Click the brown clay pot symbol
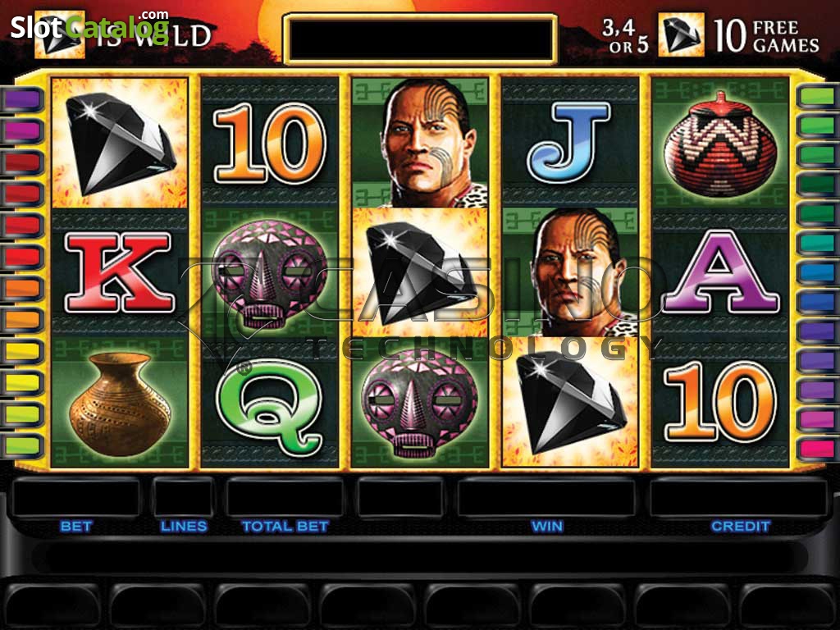This screenshot has height=630, width=840. [x=120, y=404]
